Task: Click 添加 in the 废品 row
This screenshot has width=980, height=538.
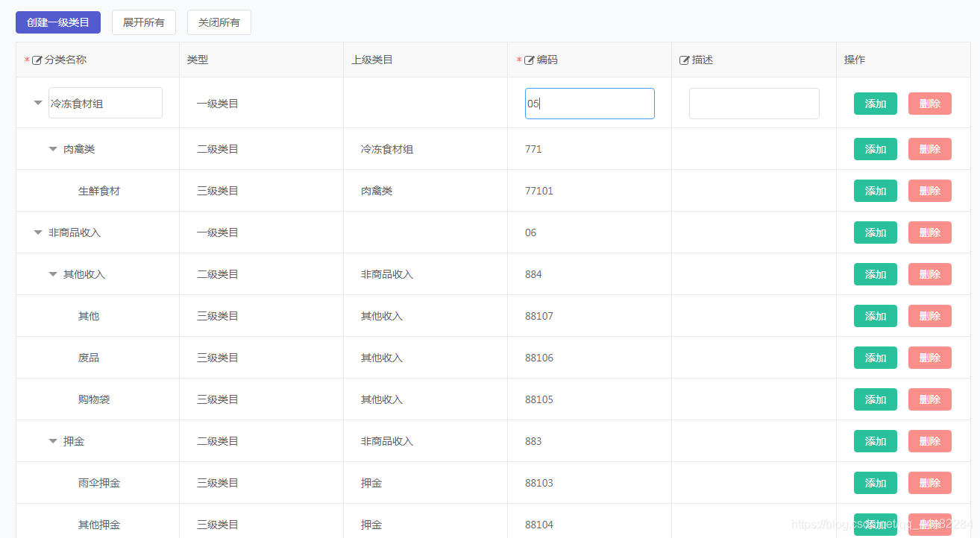Action: click(x=876, y=358)
